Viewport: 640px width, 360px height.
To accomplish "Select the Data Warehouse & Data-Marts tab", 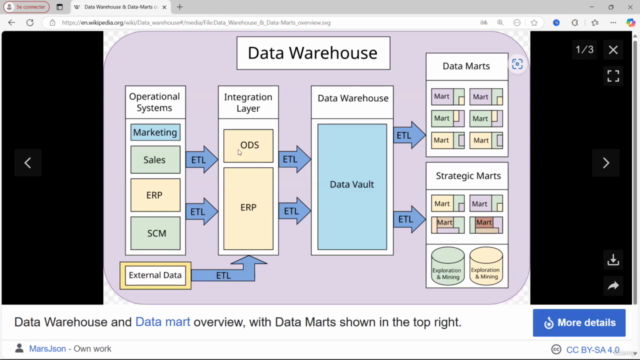I will coord(120,7).
